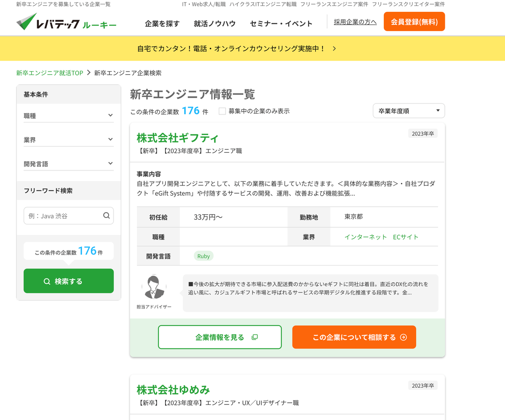This screenshot has height=420, width=505.
Task: Click フリーランスクリエイター案件 link
Action: (x=408, y=4)
